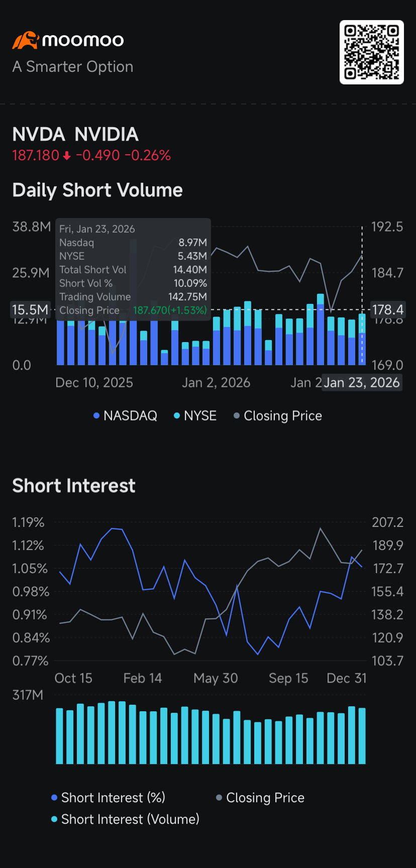The height and width of the screenshot is (868, 416).
Task: Click the moomoo brand name text
Action: pyautogui.click(x=83, y=40)
